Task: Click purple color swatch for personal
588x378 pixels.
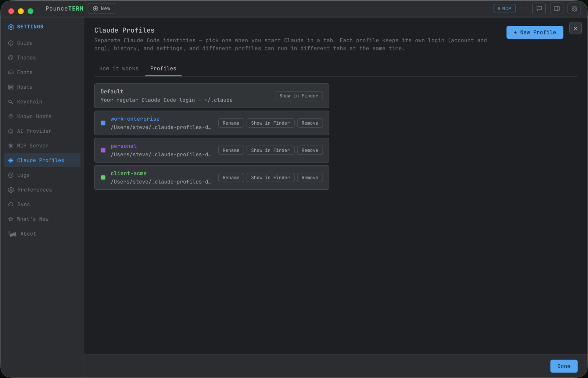Action: click(103, 150)
